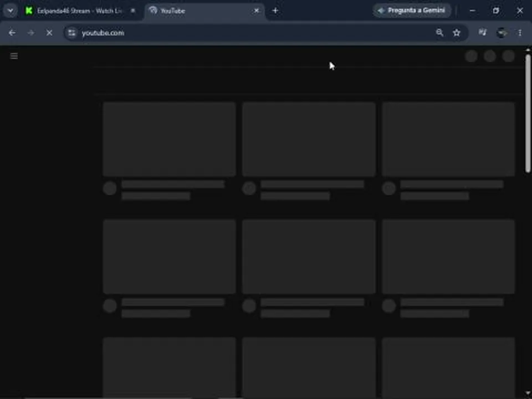Image resolution: width=532 pixels, height=399 pixels.
Task: Select the YouTube tab
Action: coord(205,11)
